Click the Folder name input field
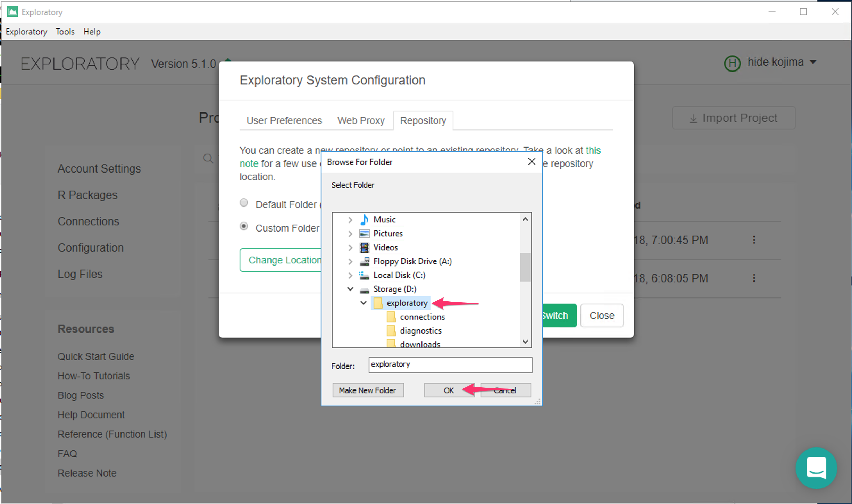The image size is (852, 504). [450, 365]
